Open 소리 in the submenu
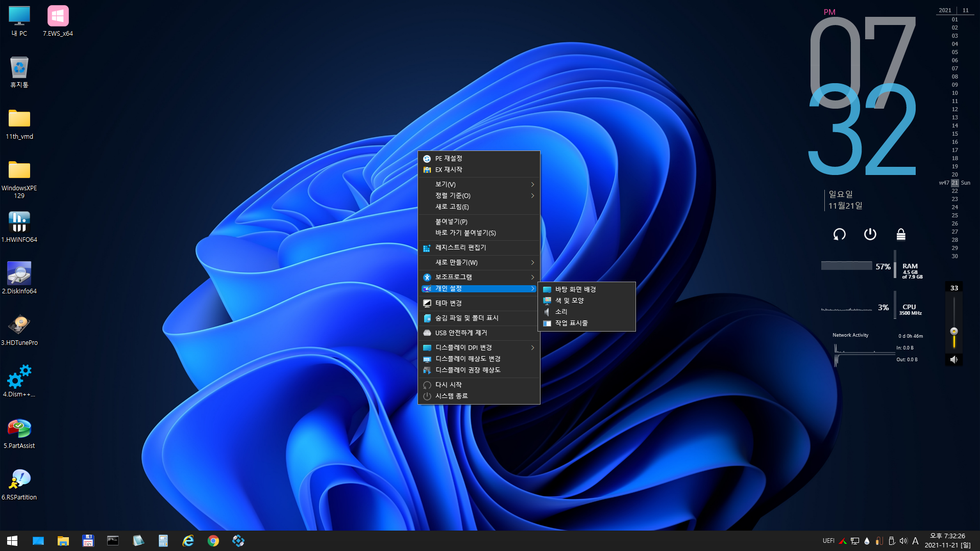 coord(586,312)
